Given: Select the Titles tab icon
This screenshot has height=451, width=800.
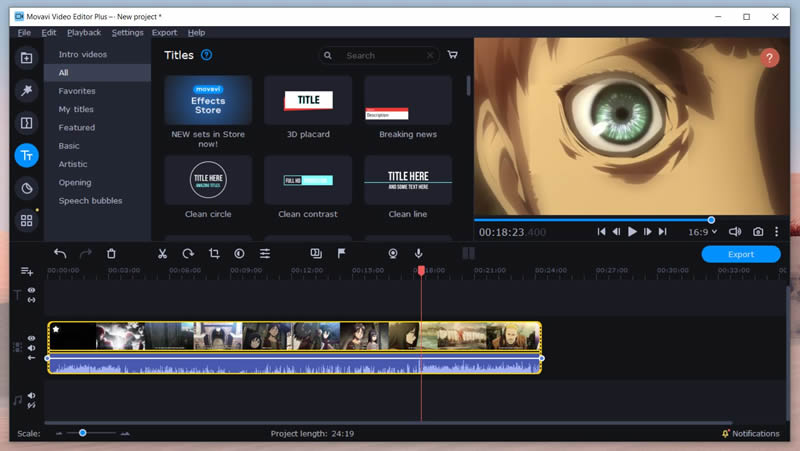Looking at the screenshot, I should click(27, 156).
